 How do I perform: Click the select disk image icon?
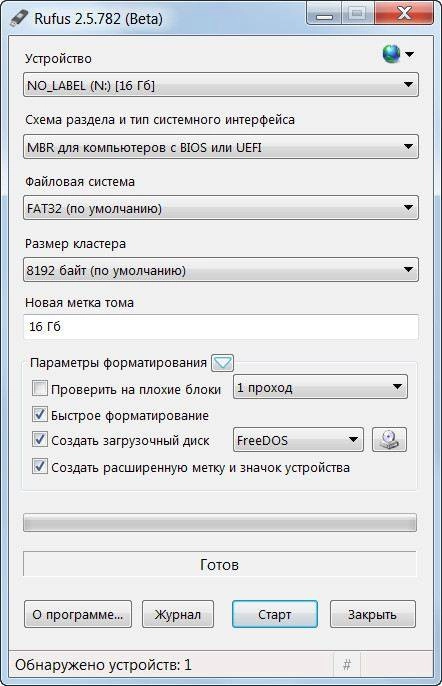click(389, 440)
